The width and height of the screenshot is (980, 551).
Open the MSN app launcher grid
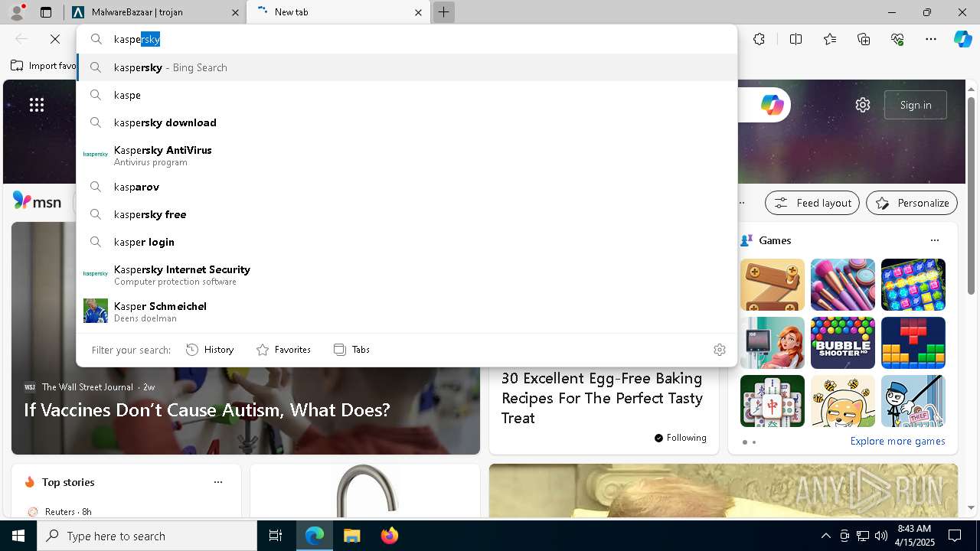click(x=37, y=105)
